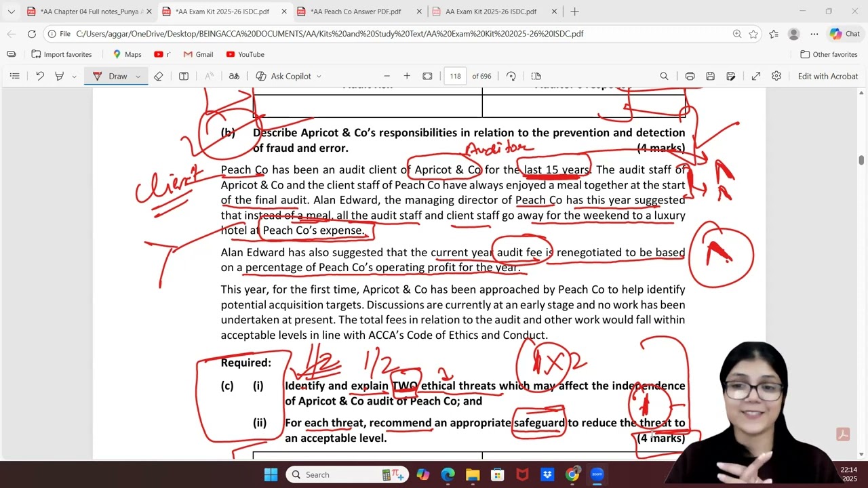Close the AA Peach Co Answer PDF tab
Image resolution: width=868 pixels, height=488 pixels.
coord(419,12)
